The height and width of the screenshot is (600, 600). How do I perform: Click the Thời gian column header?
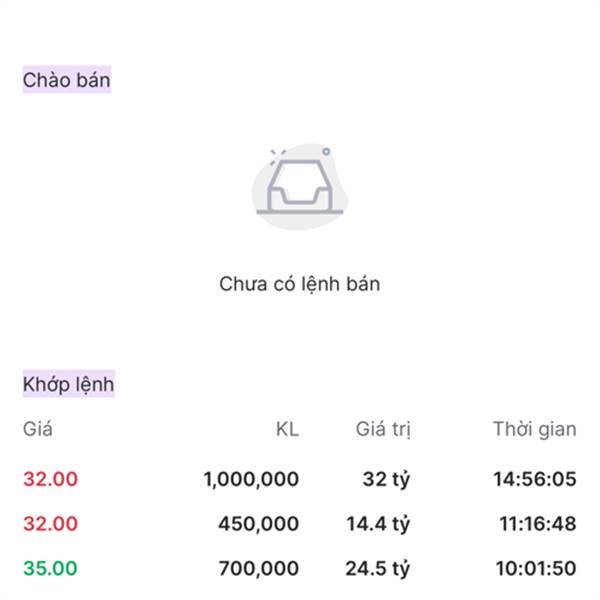click(535, 429)
